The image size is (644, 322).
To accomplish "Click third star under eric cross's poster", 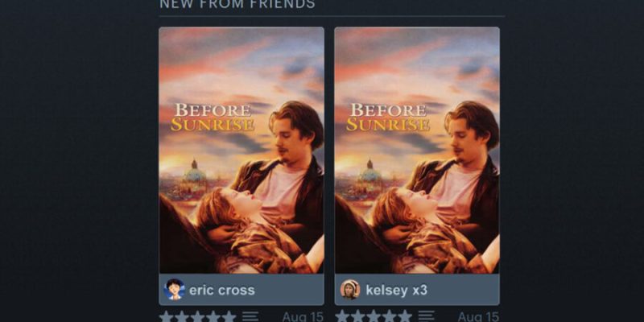I will [x=198, y=316].
